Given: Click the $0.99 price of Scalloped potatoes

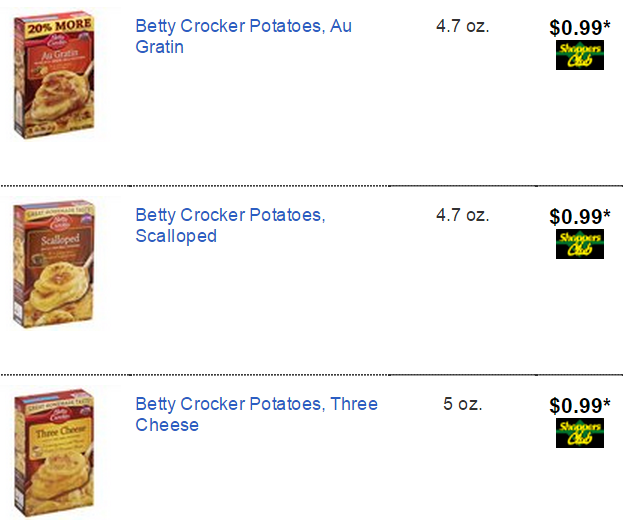Looking at the screenshot, I should [579, 217].
